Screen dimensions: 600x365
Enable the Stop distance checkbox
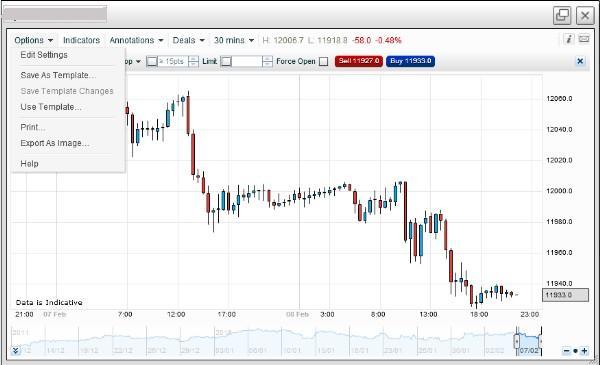[x=152, y=61]
